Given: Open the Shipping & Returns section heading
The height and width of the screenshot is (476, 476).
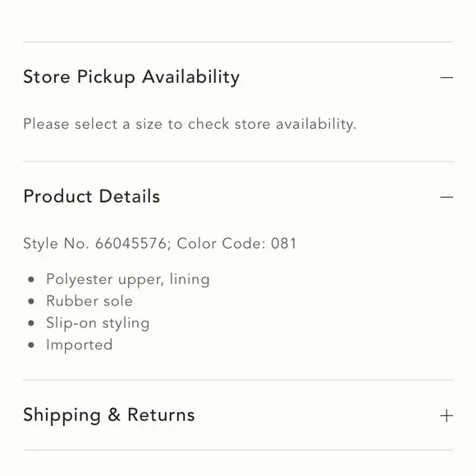Looking at the screenshot, I should click(x=109, y=415).
